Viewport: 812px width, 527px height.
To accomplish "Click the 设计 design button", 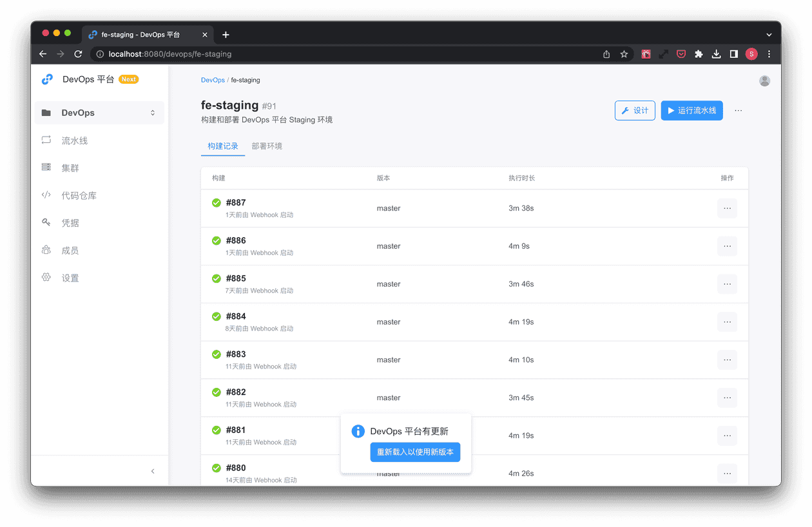I will coord(635,111).
